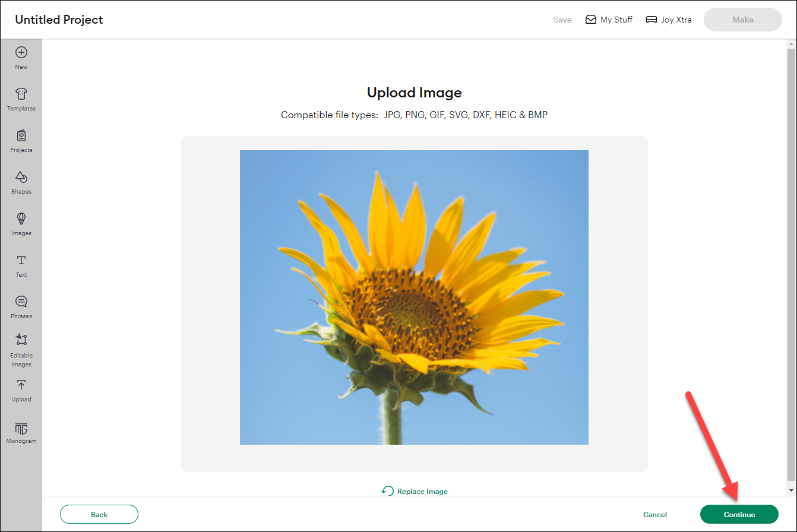Open the Monogram tool icon
Image resolution: width=797 pixels, height=532 pixels.
(x=21, y=429)
